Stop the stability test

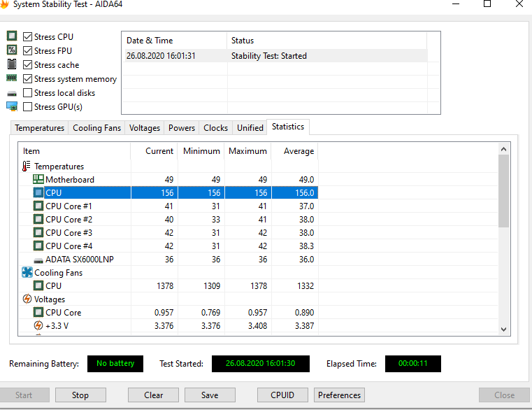tap(80, 395)
